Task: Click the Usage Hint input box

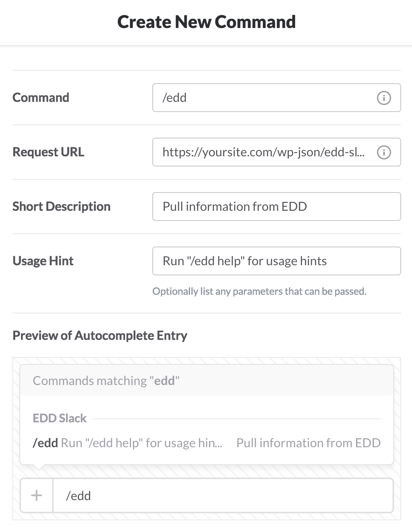Action: pyautogui.click(x=276, y=261)
